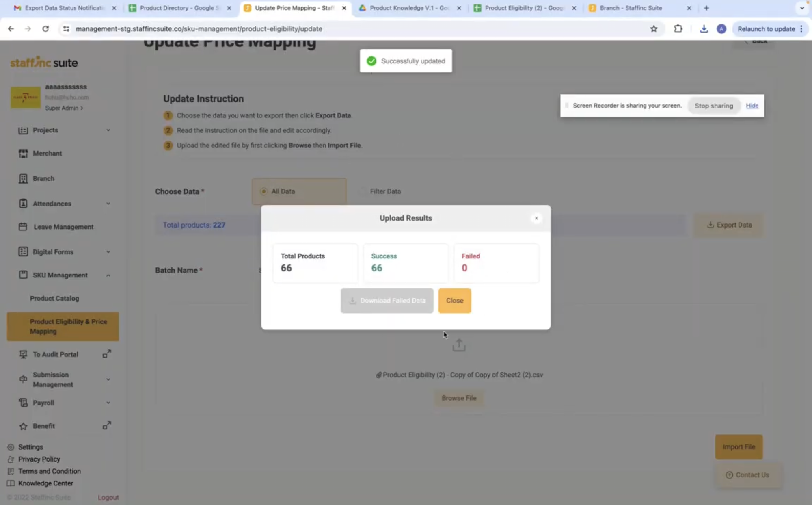Click the Merchant storefront icon in sidebar
The image size is (812, 505).
pos(23,153)
